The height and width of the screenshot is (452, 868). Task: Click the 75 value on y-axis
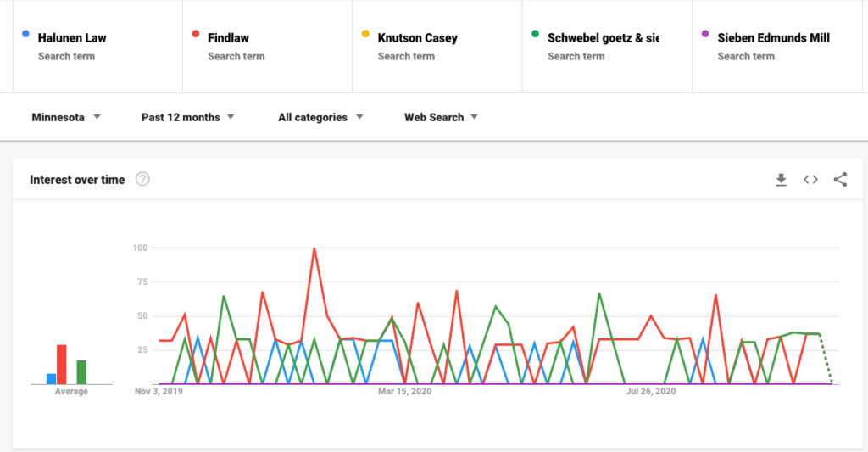[x=142, y=282]
